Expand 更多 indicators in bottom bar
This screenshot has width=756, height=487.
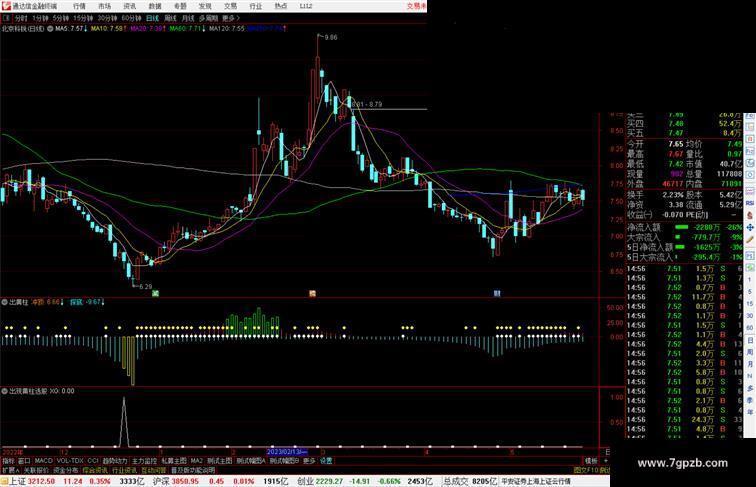pyautogui.click(x=309, y=461)
